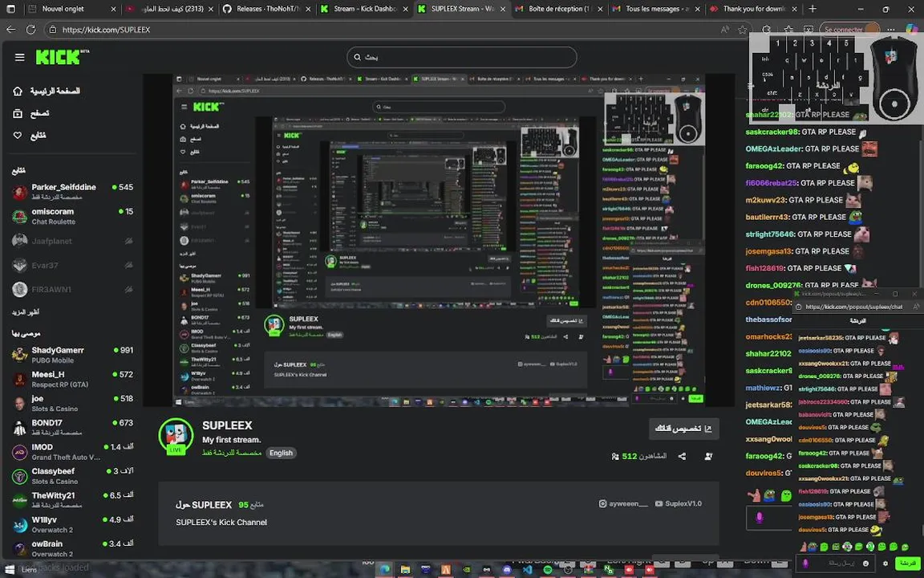Switch to Tous les messages Gmail tab
The image size is (924, 578).
[656, 9]
